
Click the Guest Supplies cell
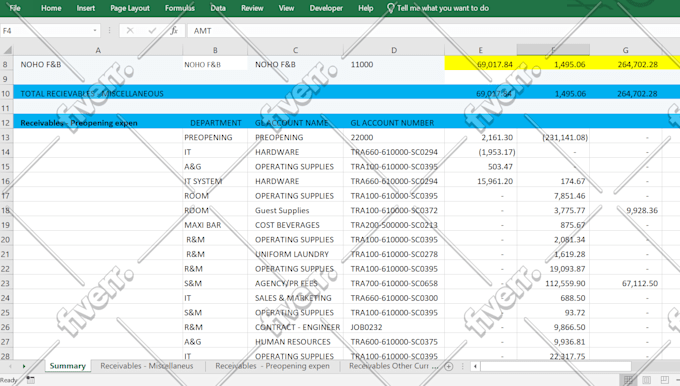pyautogui.click(x=295, y=210)
